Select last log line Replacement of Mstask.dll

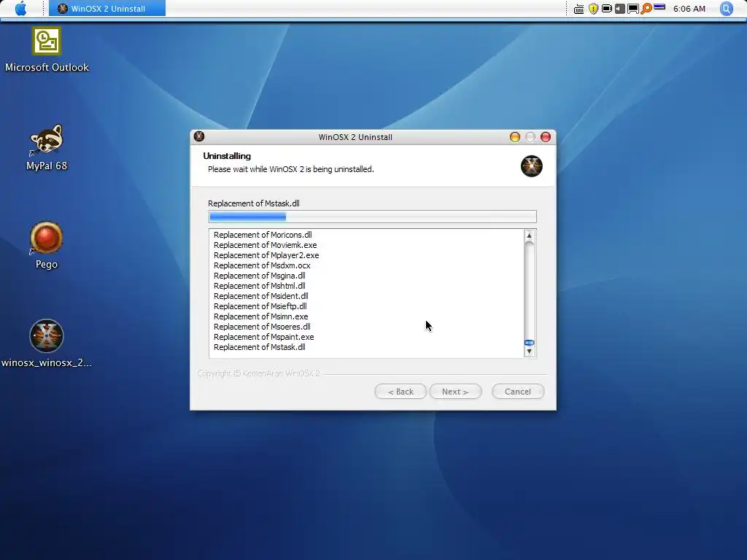(260, 347)
